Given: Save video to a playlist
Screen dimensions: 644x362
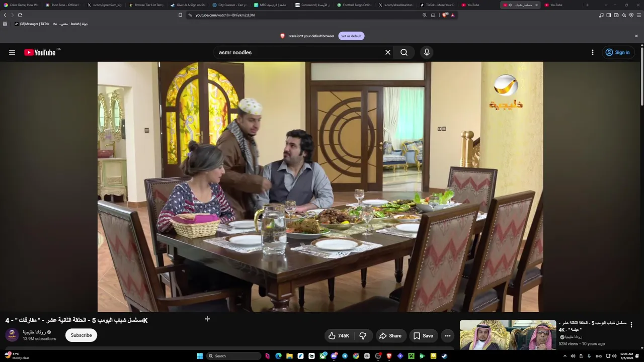Looking at the screenshot, I should click(x=423, y=336).
